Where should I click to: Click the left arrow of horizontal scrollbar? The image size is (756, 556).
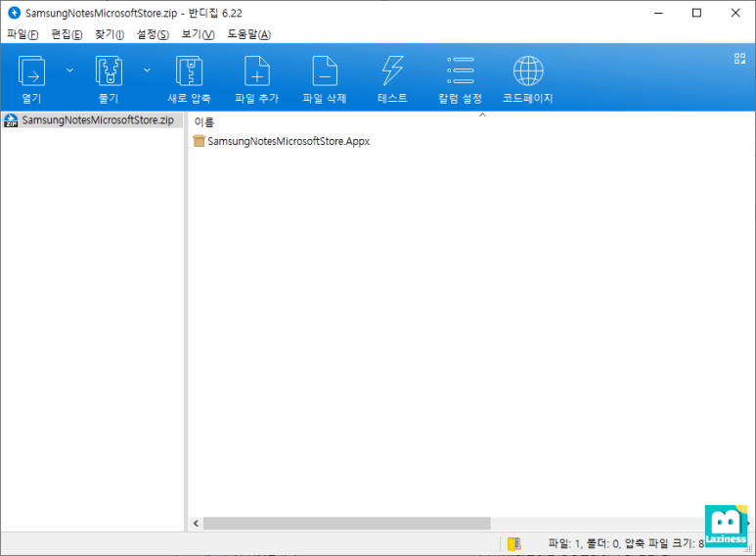click(x=196, y=524)
